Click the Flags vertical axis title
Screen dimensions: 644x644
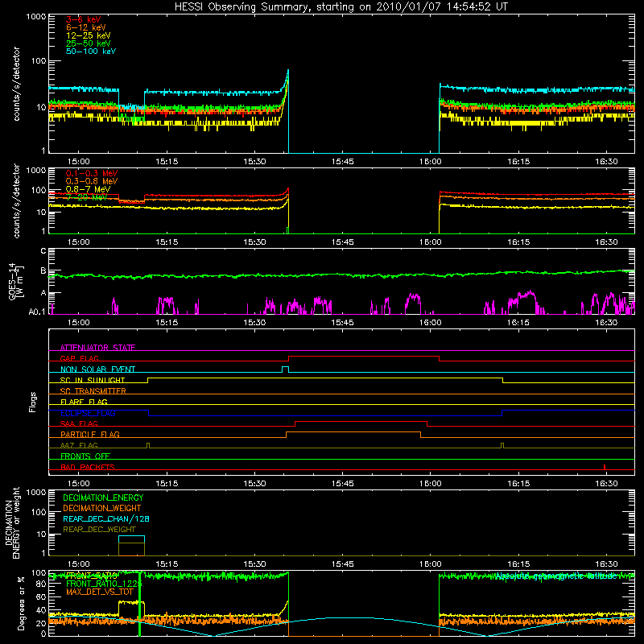coord(33,402)
